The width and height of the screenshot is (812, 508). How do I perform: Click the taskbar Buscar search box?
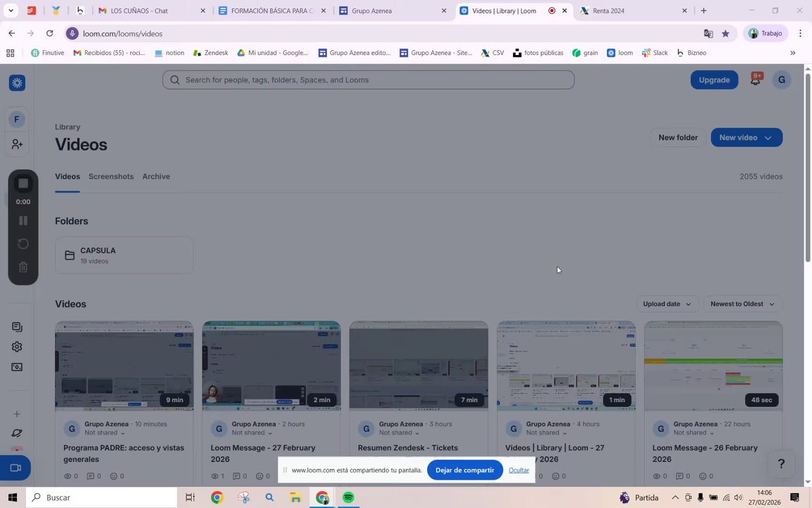coord(101,497)
